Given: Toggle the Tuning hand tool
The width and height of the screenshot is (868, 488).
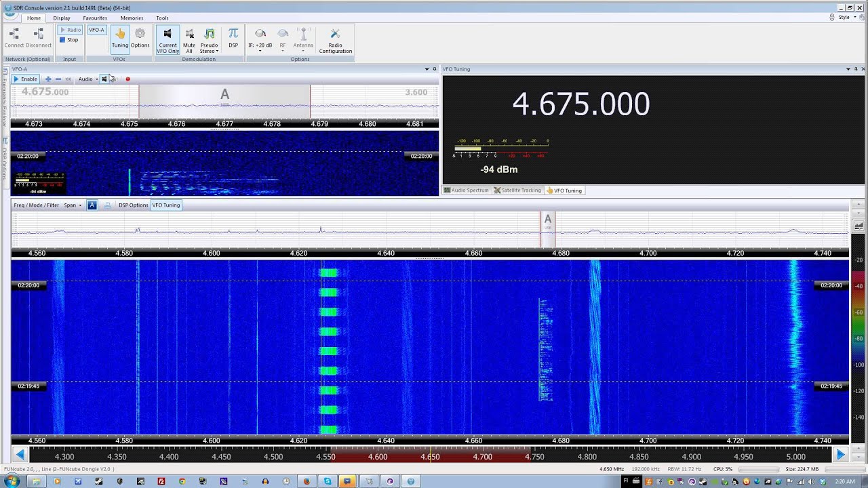Looking at the screenshot, I should 120,38.
